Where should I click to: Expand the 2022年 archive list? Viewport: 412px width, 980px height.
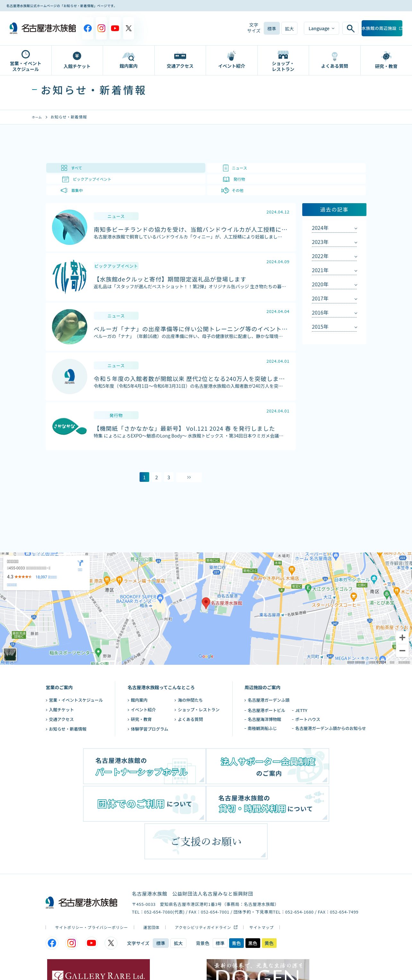334,256
